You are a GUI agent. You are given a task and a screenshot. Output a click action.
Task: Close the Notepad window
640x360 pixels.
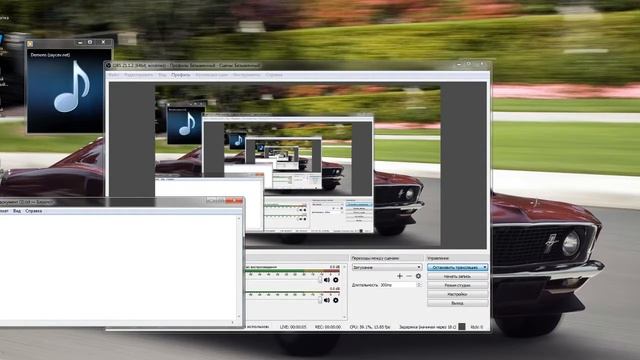[234, 200]
